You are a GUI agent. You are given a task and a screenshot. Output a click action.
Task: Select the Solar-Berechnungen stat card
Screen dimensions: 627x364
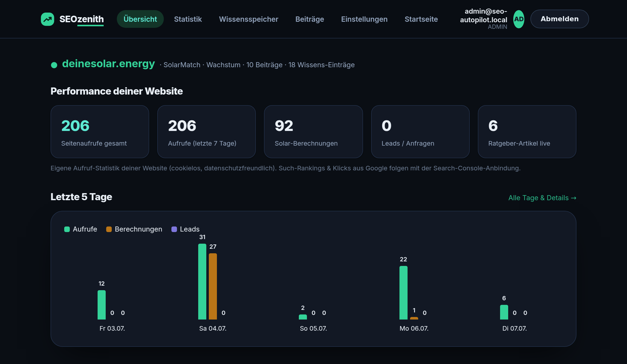tap(313, 132)
